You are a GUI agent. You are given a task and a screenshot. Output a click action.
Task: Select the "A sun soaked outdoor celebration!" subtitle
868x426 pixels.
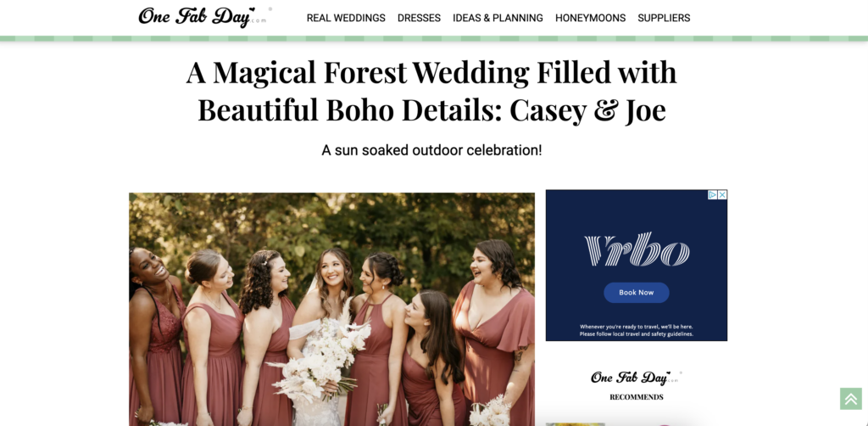pos(431,150)
